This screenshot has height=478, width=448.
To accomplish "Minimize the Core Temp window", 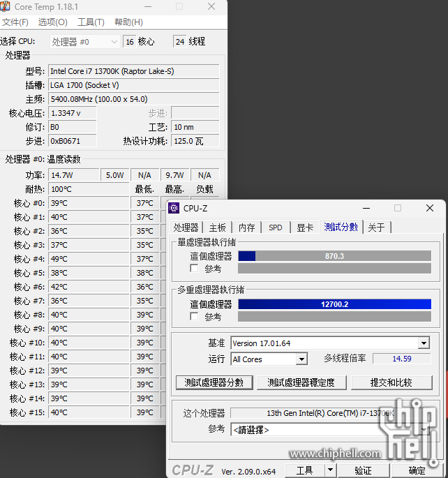I will click(148, 6).
